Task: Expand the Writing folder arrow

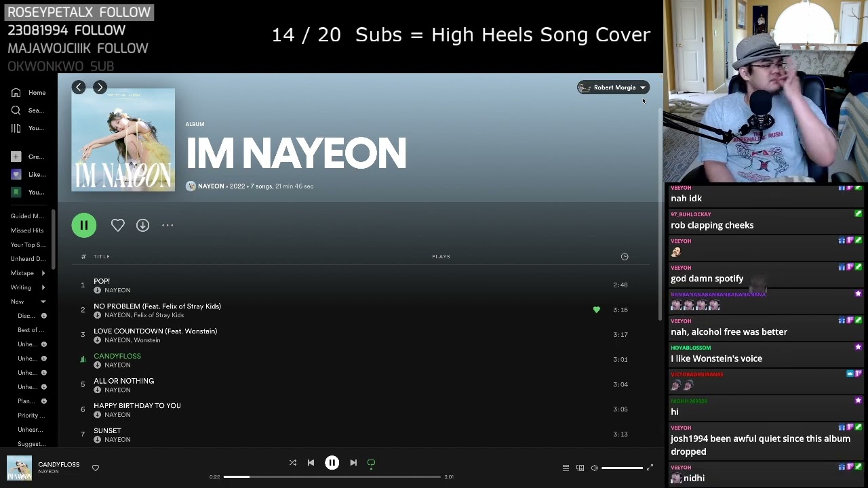Action: click(43, 287)
